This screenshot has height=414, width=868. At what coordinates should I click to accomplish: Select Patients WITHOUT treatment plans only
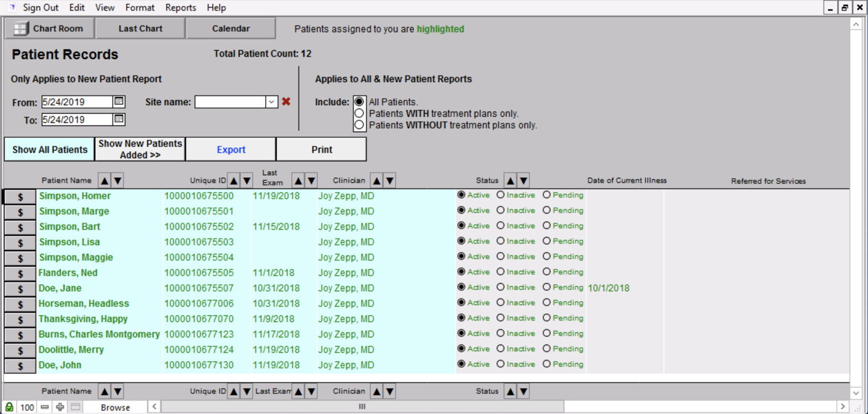[x=359, y=125]
